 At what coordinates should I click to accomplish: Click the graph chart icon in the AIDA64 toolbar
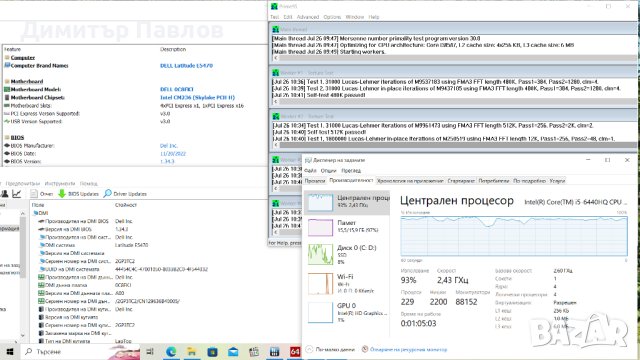point(17,194)
